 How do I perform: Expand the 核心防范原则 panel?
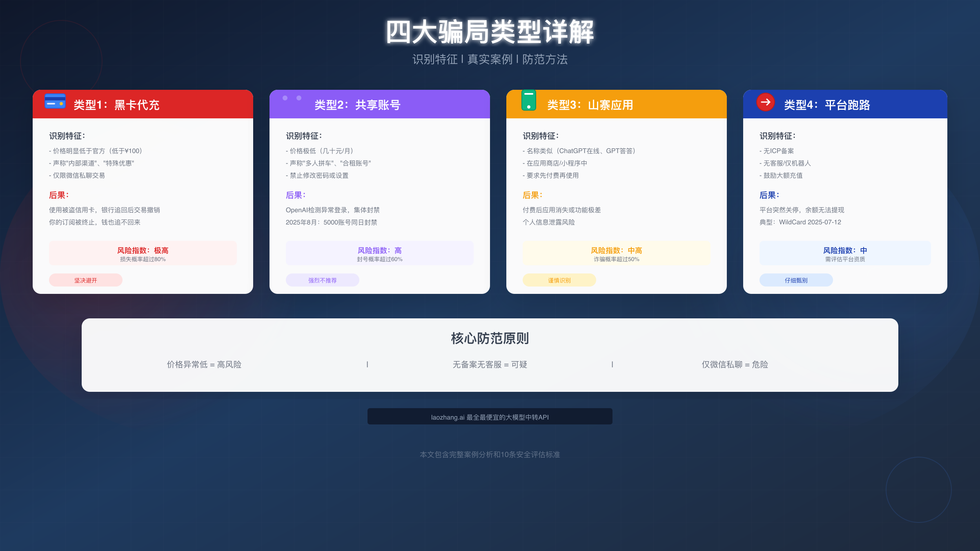pyautogui.click(x=490, y=338)
